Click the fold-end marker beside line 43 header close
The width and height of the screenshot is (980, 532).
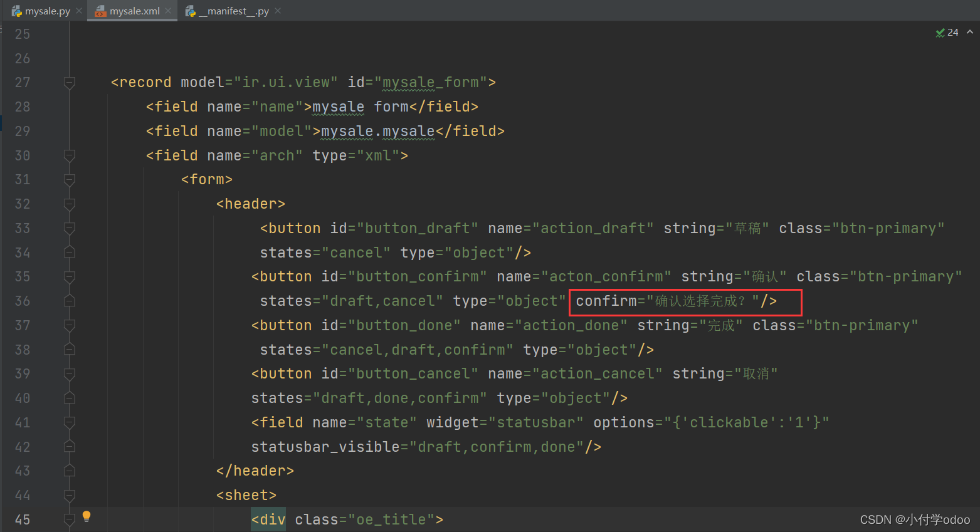pyautogui.click(x=70, y=470)
